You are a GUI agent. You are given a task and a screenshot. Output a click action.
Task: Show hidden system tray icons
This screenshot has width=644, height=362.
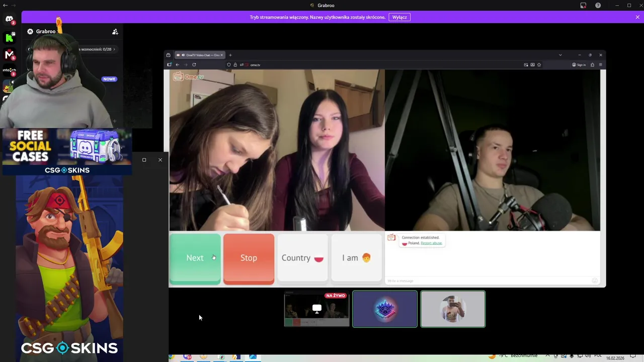tap(547, 356)
